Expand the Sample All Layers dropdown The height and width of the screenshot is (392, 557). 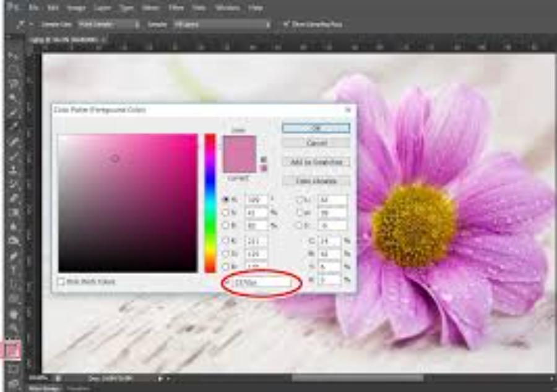coord(222,24)
